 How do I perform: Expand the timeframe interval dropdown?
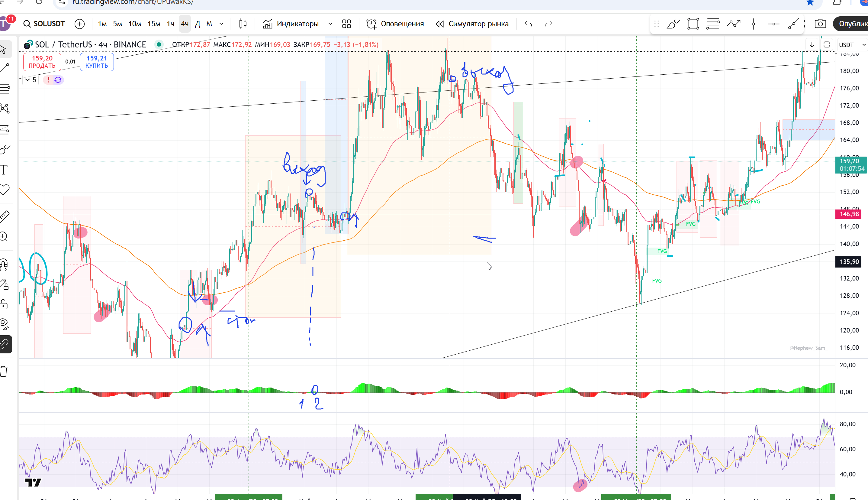pyautogui.click(x=222, y=24)
